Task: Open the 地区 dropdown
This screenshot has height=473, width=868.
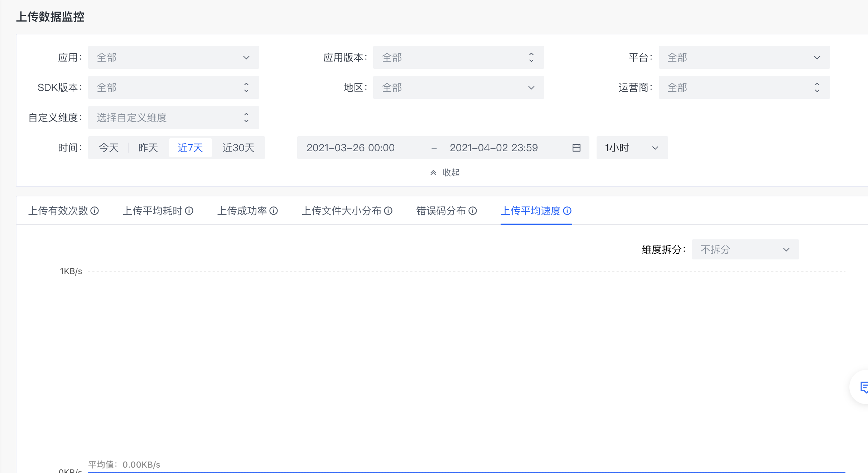Action: tap(458, 87)
